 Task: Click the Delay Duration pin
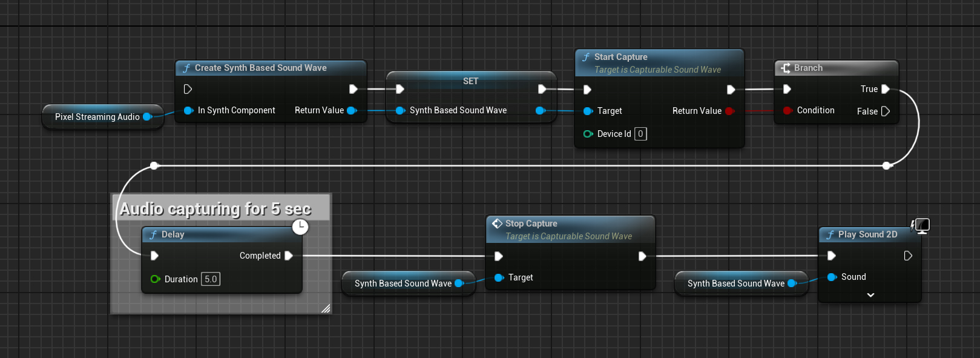(x=156, y=279)
